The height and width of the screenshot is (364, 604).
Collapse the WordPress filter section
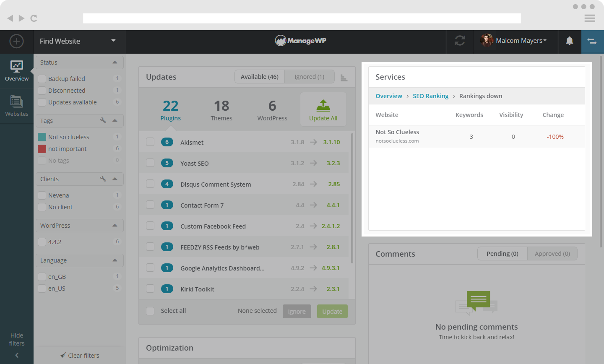click(115, 226)
